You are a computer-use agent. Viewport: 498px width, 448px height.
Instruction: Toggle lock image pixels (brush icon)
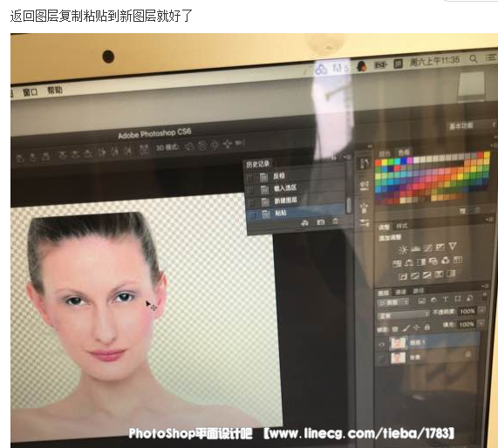tap(406, 329)
